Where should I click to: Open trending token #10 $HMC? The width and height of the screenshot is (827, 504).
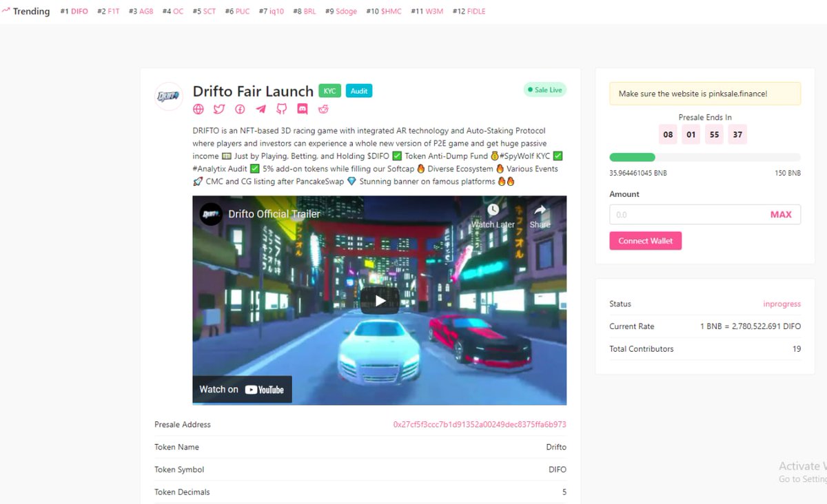384,12
